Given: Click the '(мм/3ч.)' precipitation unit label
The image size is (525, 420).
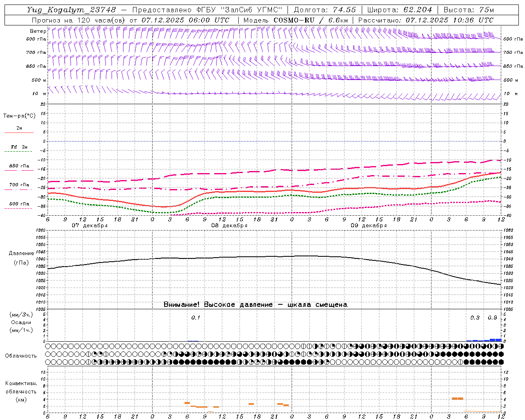Looking at the screenshot, I should [x=21, y=315].
